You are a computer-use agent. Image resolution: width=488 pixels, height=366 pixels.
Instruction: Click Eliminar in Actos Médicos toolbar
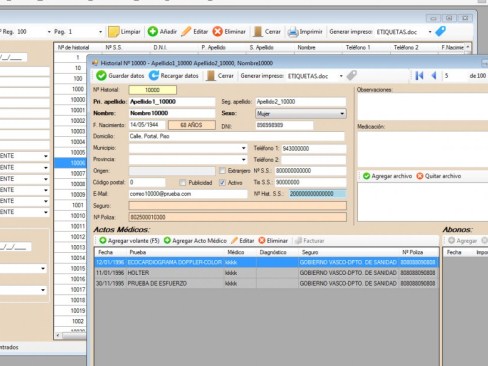point(273,241)
